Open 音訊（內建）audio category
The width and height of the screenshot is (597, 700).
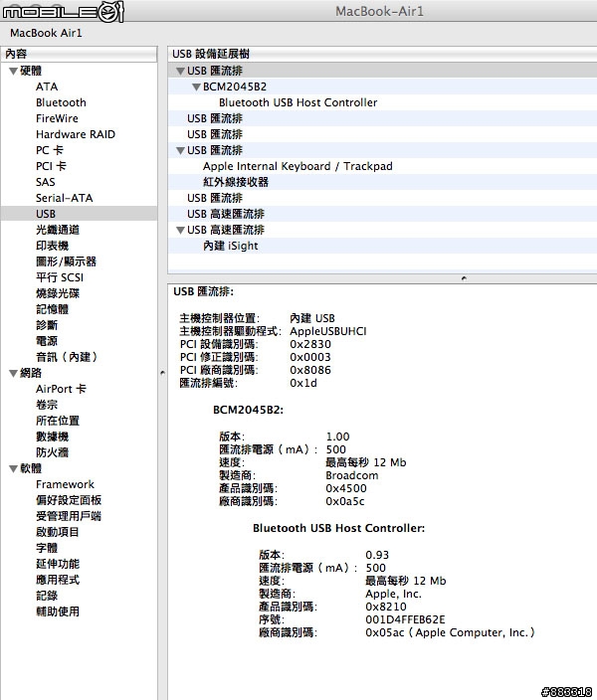[x=67, y=357]
